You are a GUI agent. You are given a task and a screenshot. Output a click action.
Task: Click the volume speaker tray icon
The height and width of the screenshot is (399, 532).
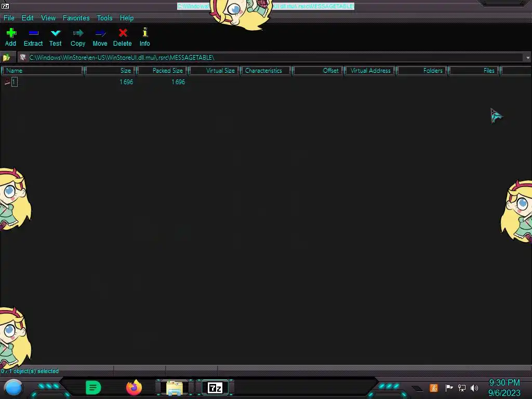point(474,388)
